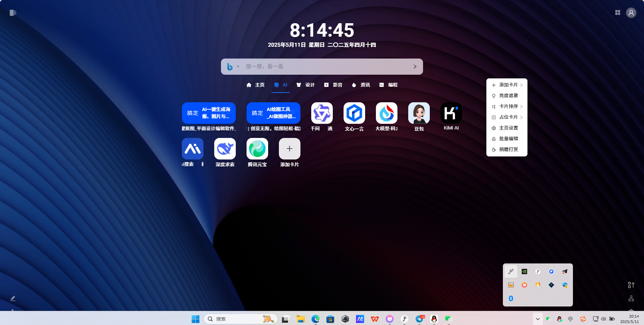
Task: Focus the '搜一搜，看一看' search field
Action: pyautogui.click(x=325, y=67)
